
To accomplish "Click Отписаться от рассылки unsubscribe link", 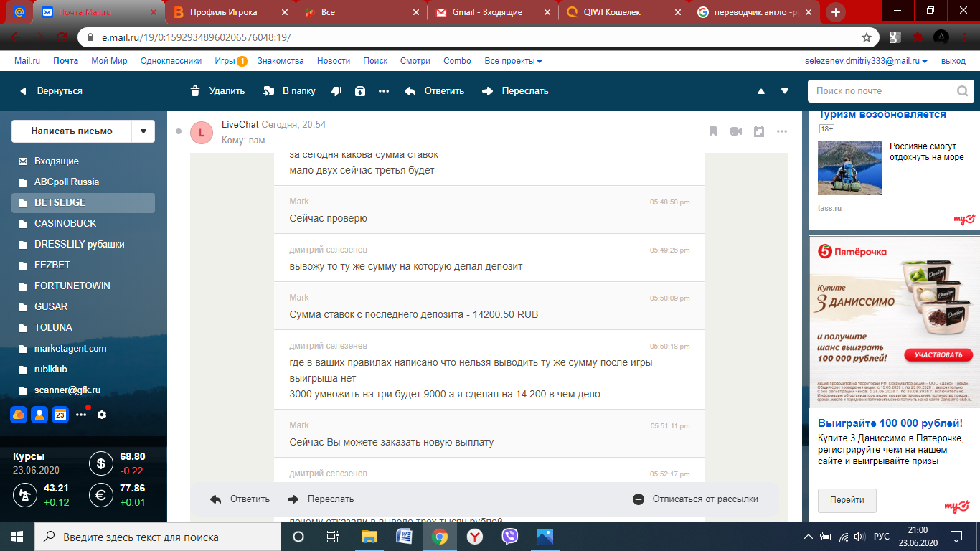I will pyautogui.click(x=705, y=499).
